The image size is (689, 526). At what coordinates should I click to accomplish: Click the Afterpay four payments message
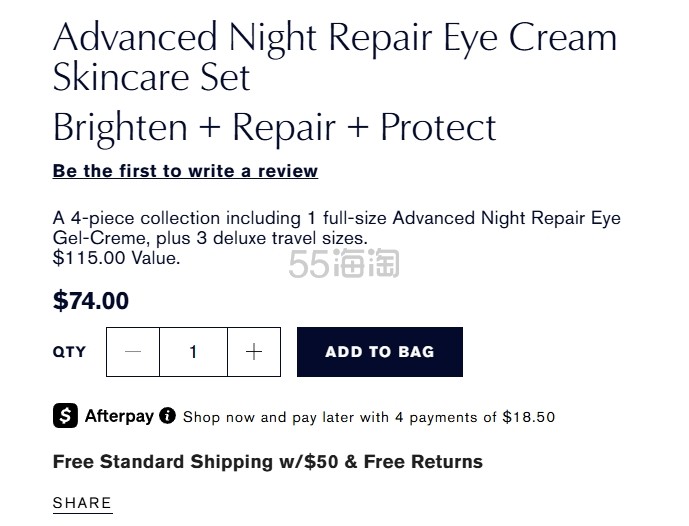point(368,417)
